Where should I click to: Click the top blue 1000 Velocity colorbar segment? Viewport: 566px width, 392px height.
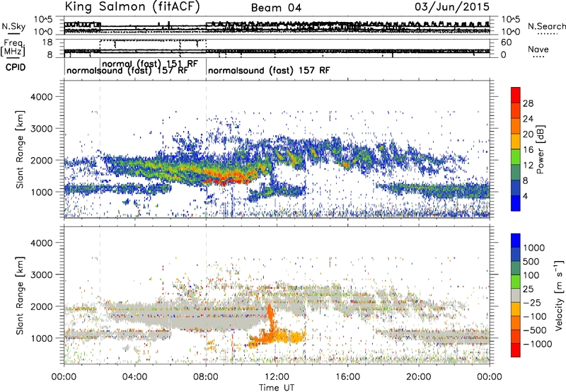[516, 241]
